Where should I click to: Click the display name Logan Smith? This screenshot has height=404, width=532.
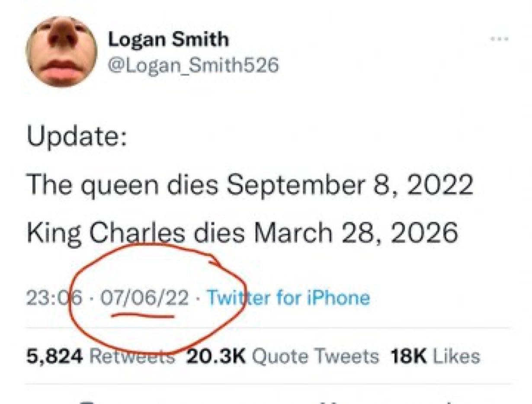(x=168, y=40)
